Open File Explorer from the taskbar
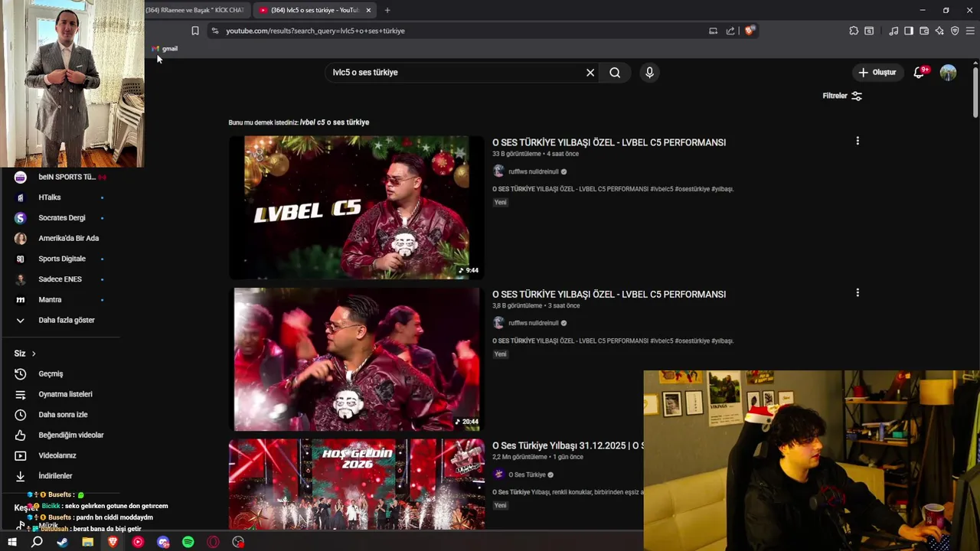 87,542
